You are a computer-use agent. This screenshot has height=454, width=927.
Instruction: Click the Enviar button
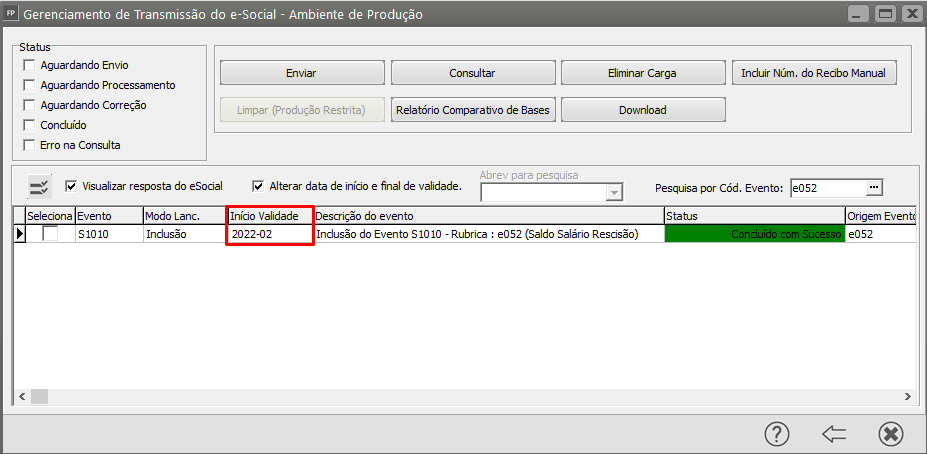coord(302,73)
